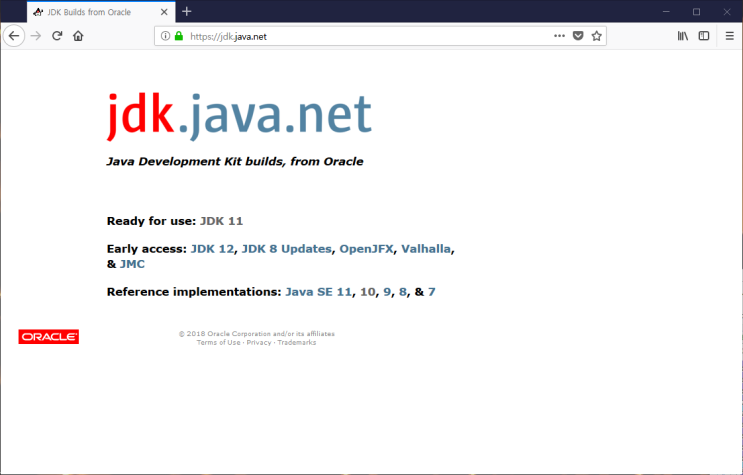Click the JDK 11 ready-for-use link
Screen dimensions: 743x475
point(221,220)
